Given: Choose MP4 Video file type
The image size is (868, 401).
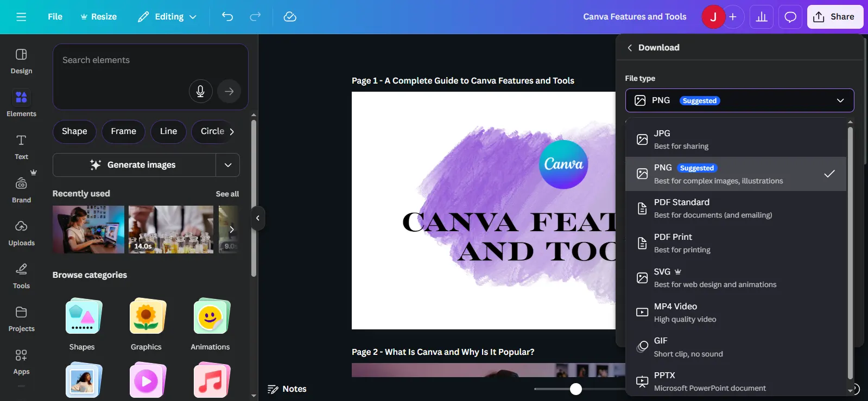Looking at the screenshot, I should 736,313.
